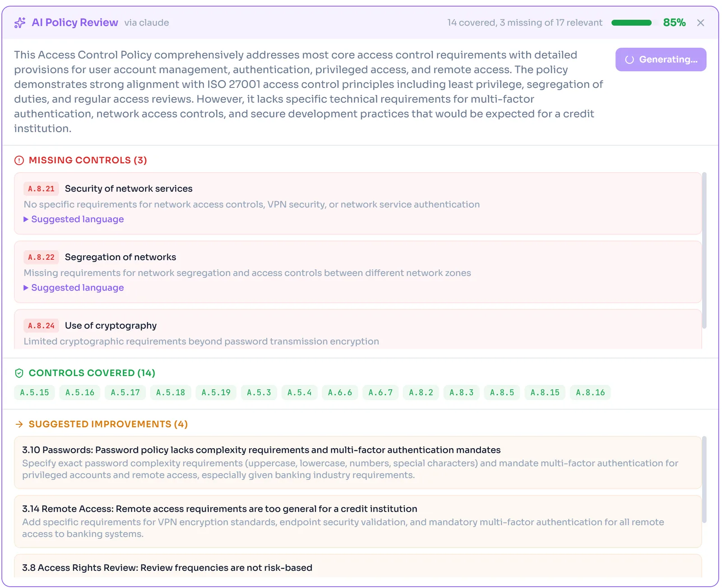The image size is (722, 588).
Task: Click the A.5.19 covered control tag
Action: click(216, 392)
